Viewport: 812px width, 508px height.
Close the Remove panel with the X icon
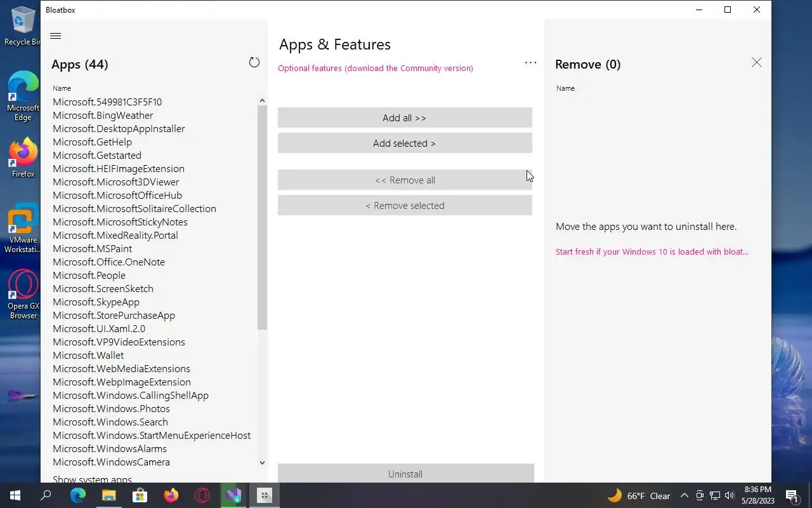point(757,62)
